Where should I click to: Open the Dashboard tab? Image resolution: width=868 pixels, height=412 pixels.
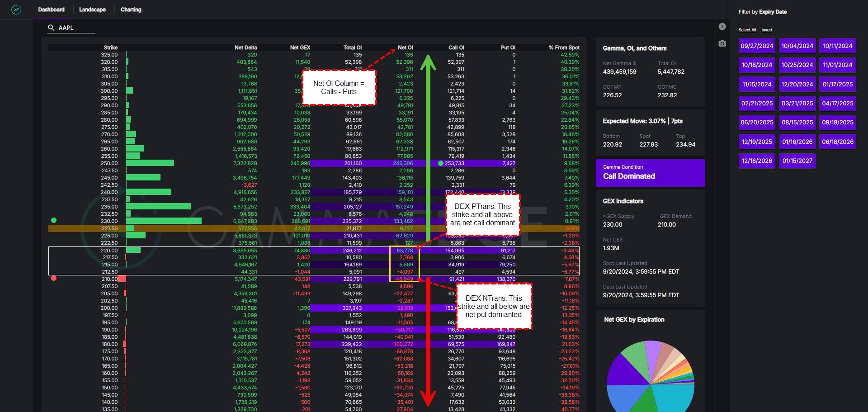51,9
